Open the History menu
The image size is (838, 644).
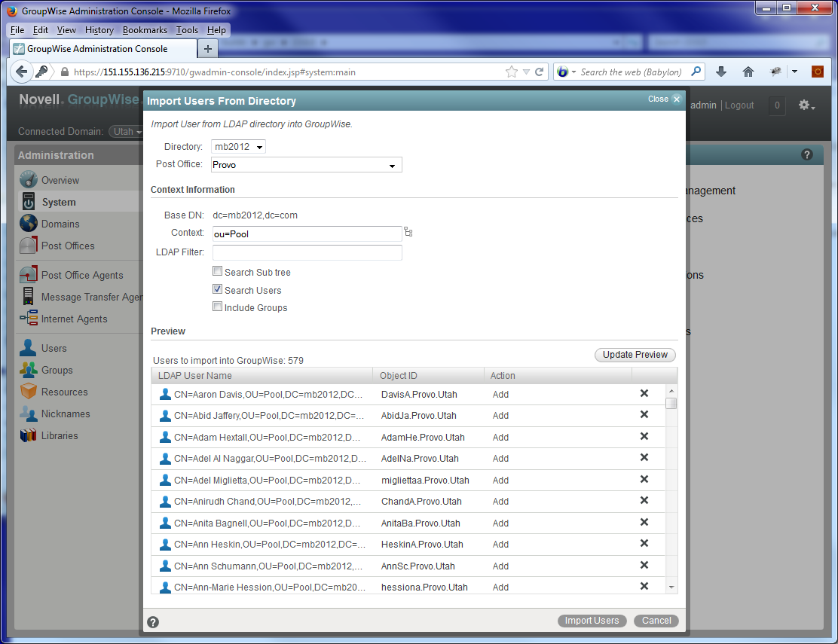[x=99, y=30]
